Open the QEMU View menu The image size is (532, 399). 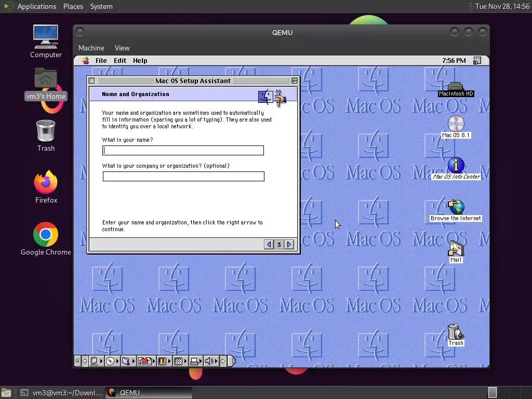coord(122,48)
